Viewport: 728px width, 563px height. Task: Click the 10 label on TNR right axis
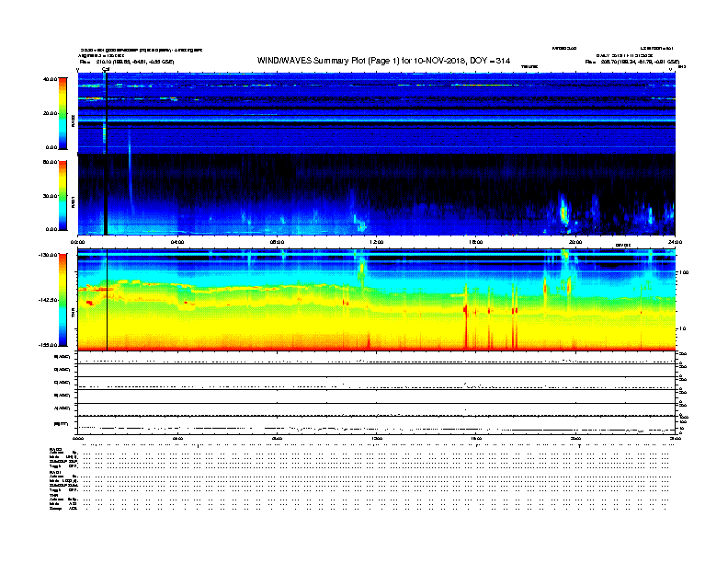[x=682, y=329]
